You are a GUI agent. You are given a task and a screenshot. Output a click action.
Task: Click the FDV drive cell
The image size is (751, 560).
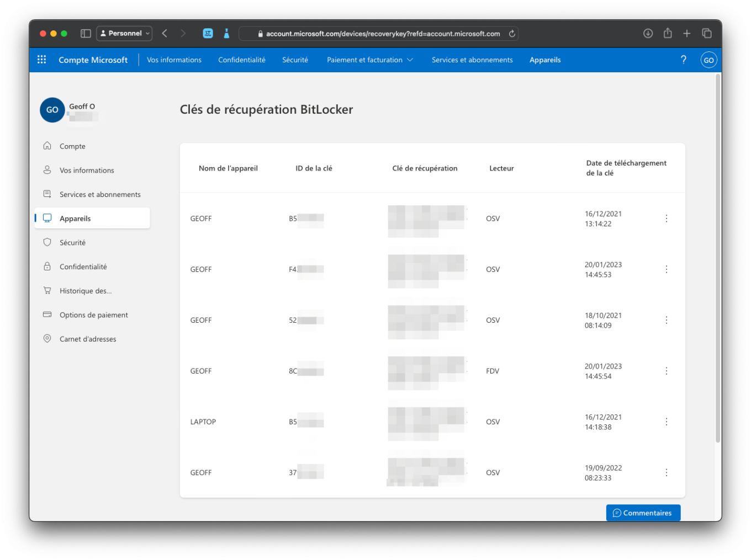click(x=493, y=371)
